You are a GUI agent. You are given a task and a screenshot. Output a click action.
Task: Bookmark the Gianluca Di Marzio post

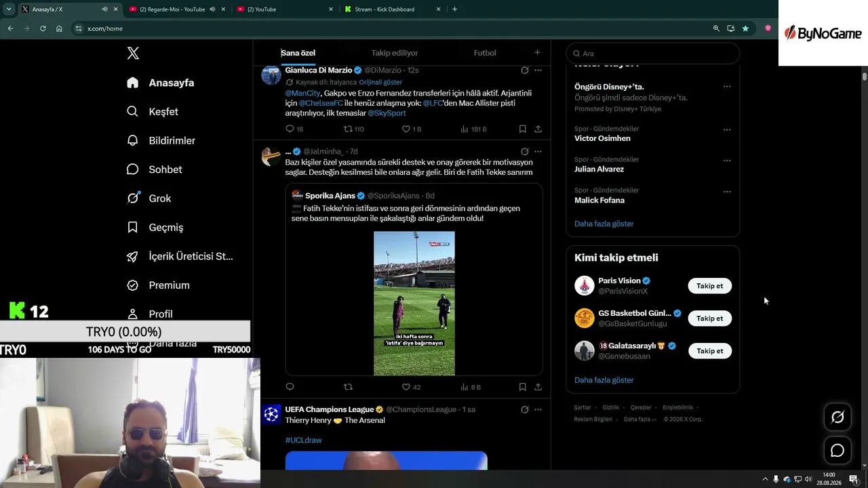tap(522, 129)
